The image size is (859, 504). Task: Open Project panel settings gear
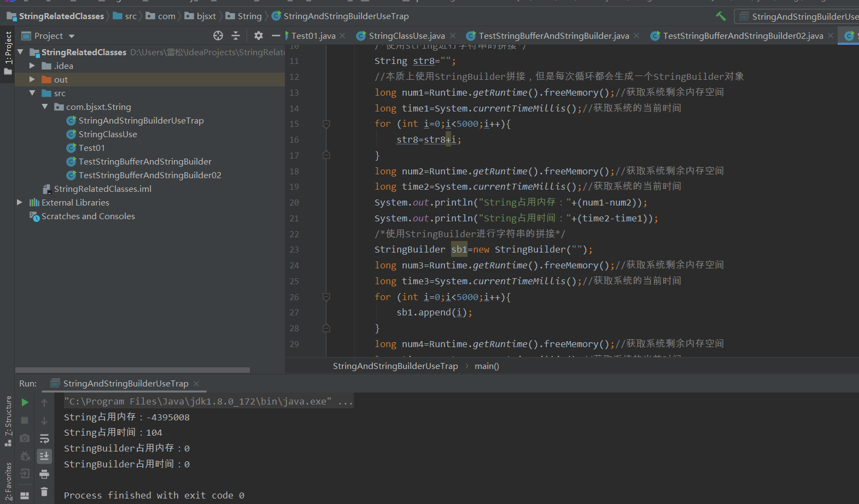259,36
